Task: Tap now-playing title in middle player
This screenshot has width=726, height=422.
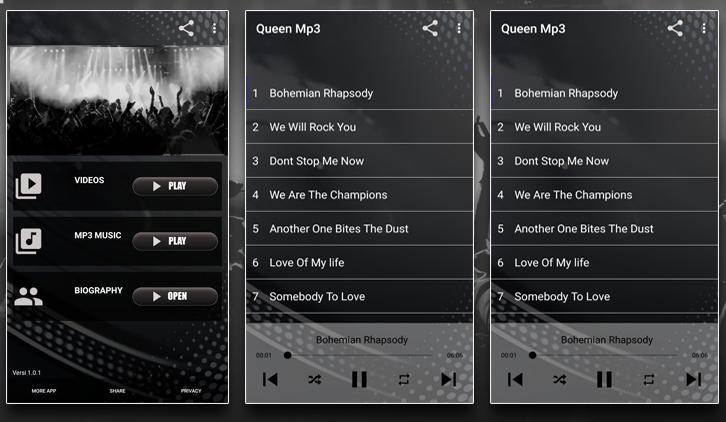Action: coord(362,340)
